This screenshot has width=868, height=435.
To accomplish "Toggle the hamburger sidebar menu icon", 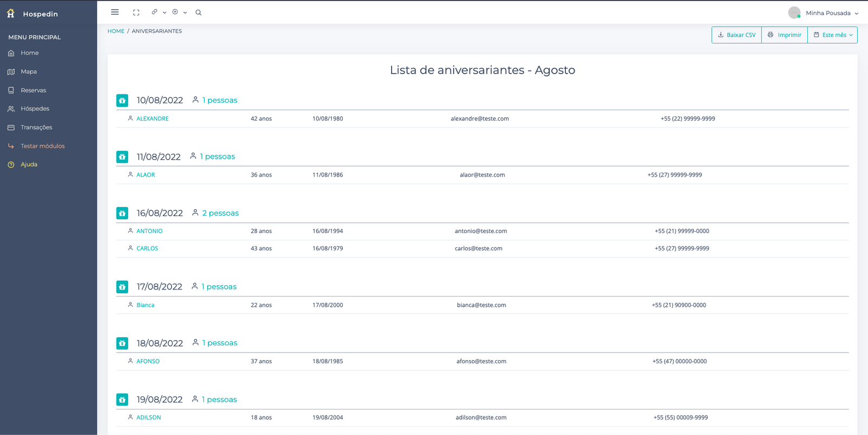I will click(x=115, y=12).
